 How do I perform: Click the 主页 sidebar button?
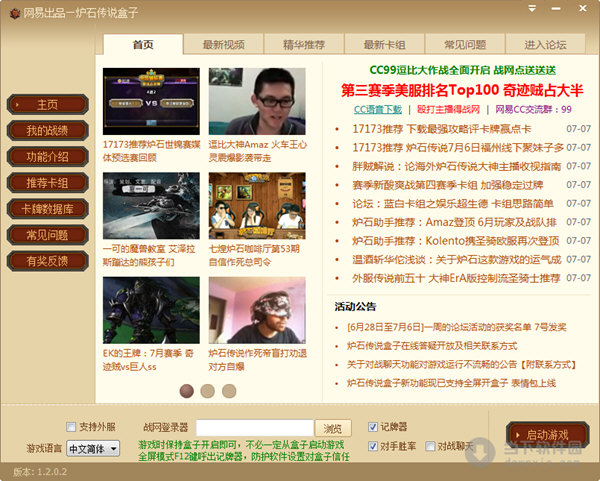(47, 104)
